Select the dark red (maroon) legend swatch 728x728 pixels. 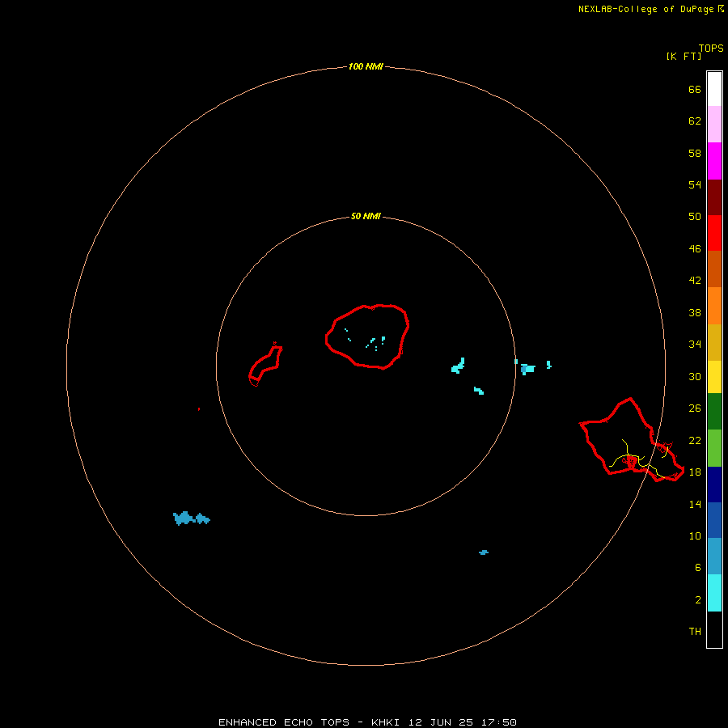(714, 197)
